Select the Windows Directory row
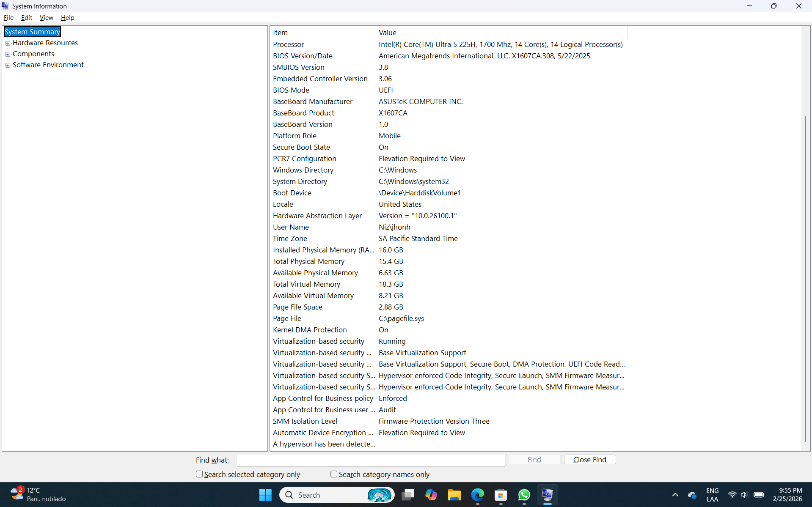The height and width of the screenshot is (507, 812). (449, 170)
